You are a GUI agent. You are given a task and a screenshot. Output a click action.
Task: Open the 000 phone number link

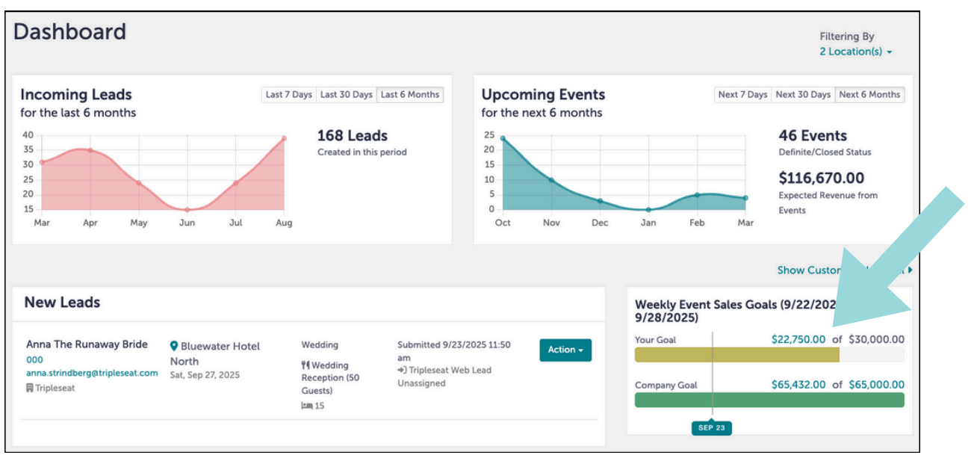(x=34, y=359)
